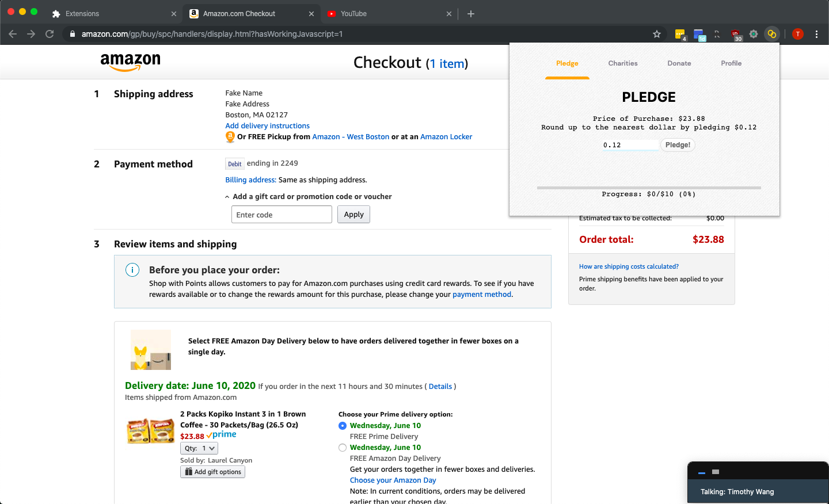
Task: Select the Pledge tab in popup
Action: click(567, 63)
